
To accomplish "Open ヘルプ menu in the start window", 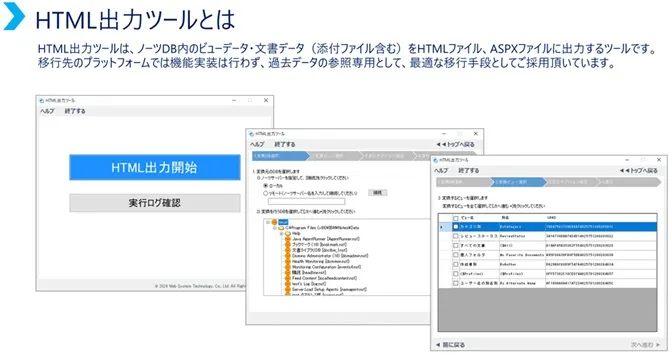I will (x=47, y=111).
